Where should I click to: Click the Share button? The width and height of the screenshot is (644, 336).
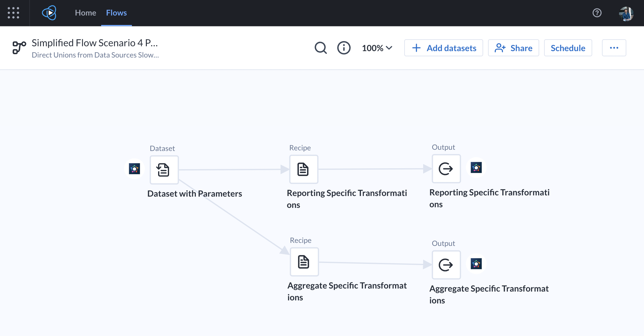point(513,48)
